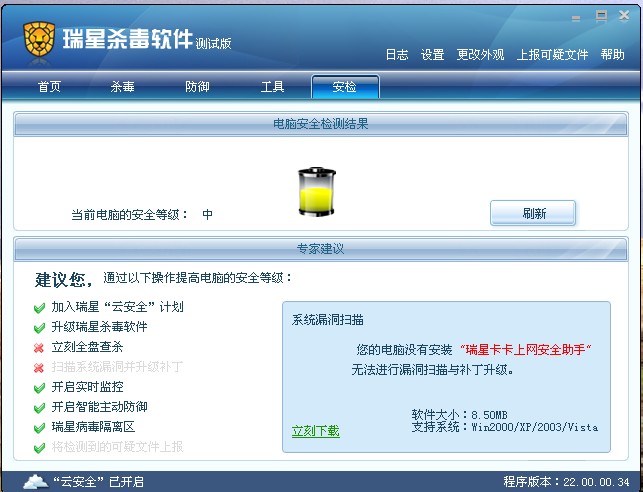The width and height of the screenshot is (643, 492).
Task: Click the yellow battery security level icon
Action: click(x=317, y=192)
